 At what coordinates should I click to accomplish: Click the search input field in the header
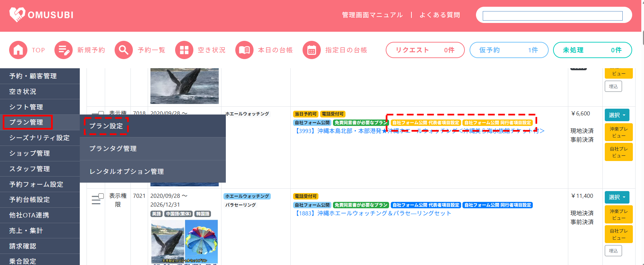(552, 16)
